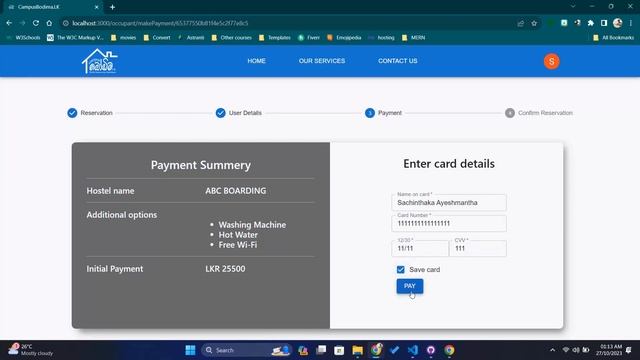This screenshot has width=640, height=360.
Task: Select the User Details step
Action: click(x=239, y=113)
